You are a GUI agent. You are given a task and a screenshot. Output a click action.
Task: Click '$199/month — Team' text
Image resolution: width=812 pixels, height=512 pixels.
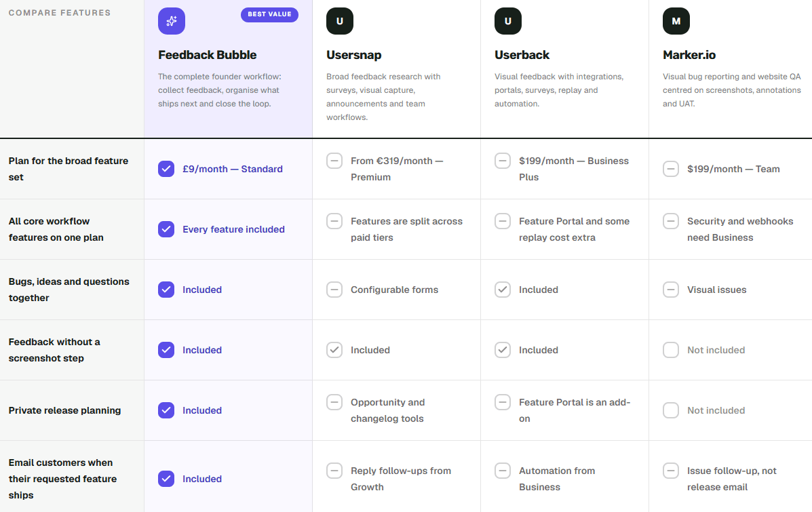[x=733, y=169]
